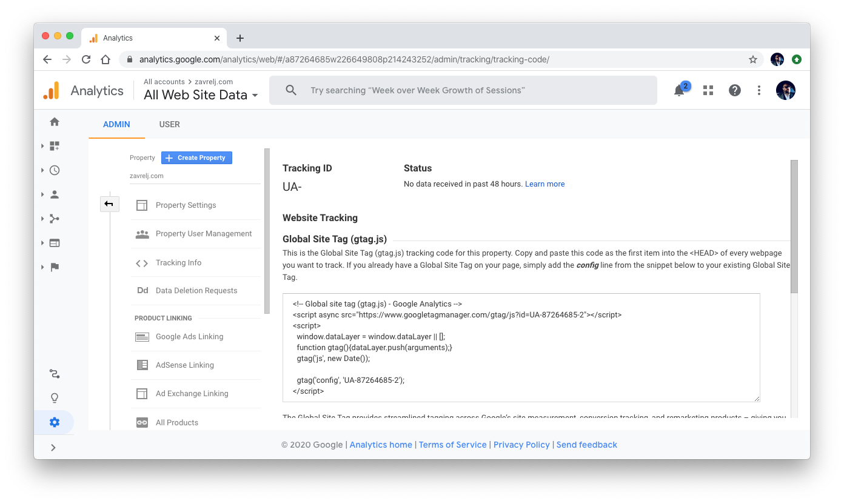Switch to the ADMIN tab
Screen dimensions: 844x504
tap(116, 124)
